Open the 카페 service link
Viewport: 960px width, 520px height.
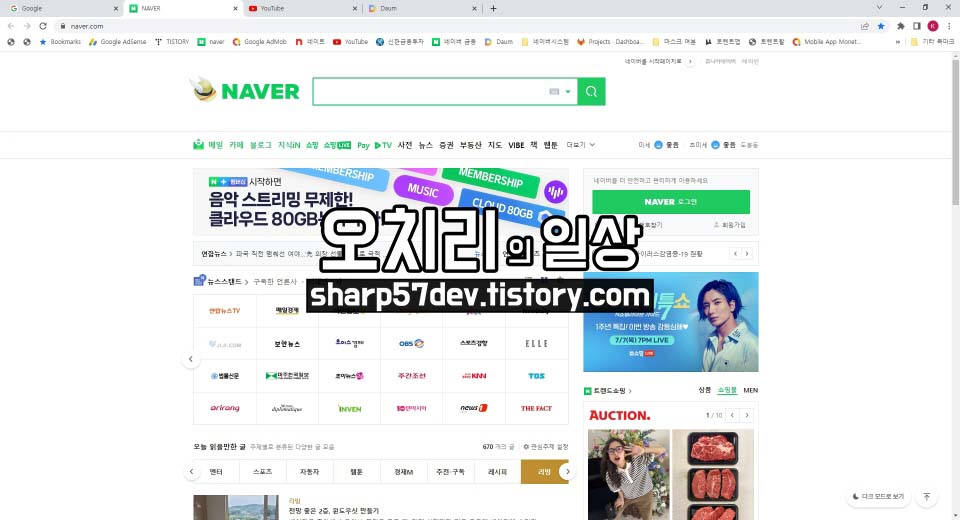tap(236, 145)
